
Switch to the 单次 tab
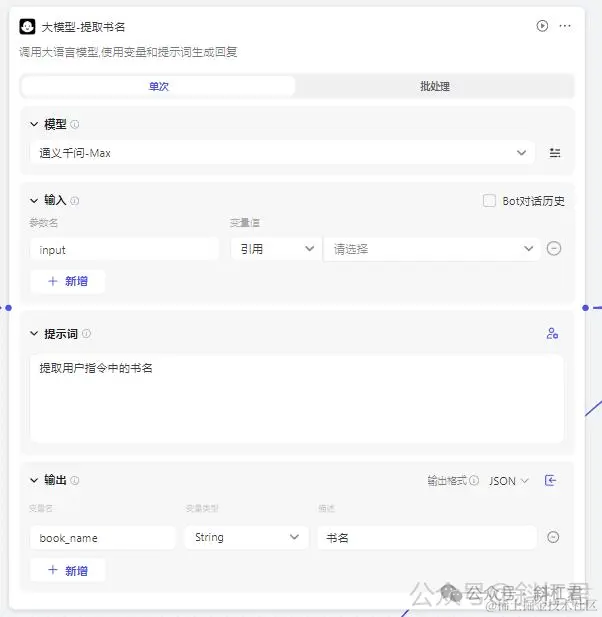[159, 86]
